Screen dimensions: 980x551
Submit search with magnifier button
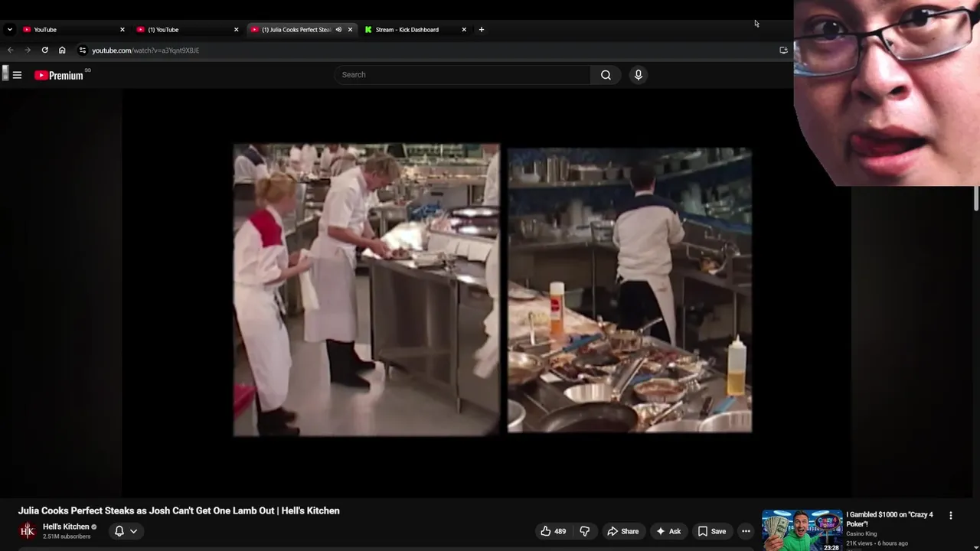[x=606, y=75]
